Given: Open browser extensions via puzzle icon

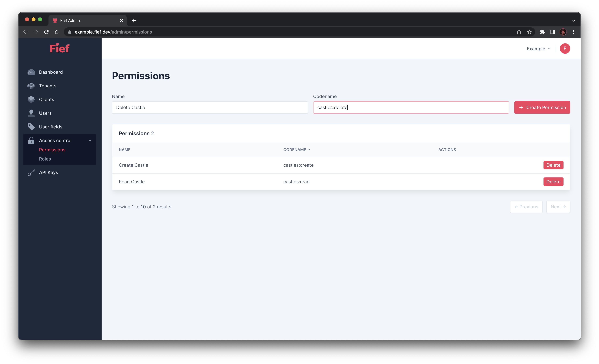Looking at the screenshot, I should point(542,32).
